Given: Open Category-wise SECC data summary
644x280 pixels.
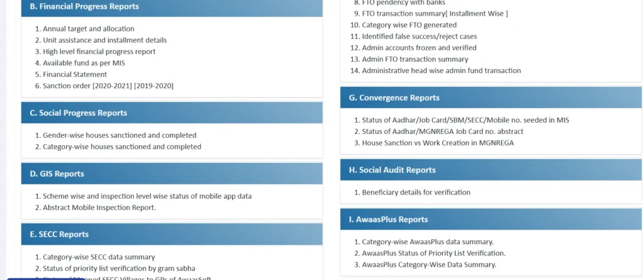Looking at the screenshot, I should click(x=99, y=257).
